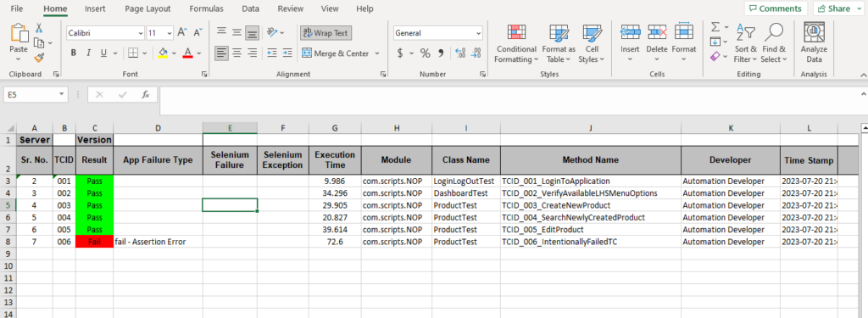Screen dimensions: 868x318
Task: Toggle Italic formatting
Action: coord(88,53)
